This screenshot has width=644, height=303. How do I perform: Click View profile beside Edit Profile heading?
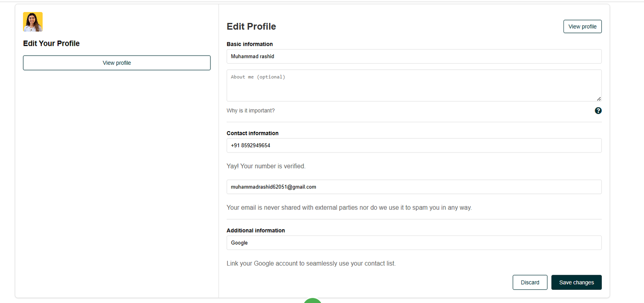point(582,27)
